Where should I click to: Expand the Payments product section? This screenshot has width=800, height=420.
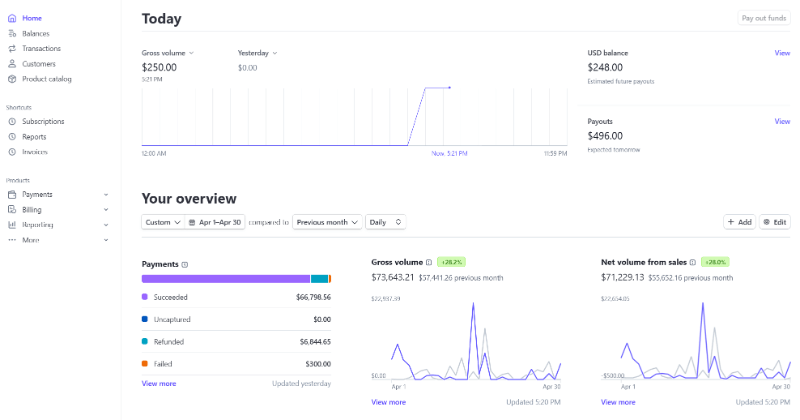[106, 194]
